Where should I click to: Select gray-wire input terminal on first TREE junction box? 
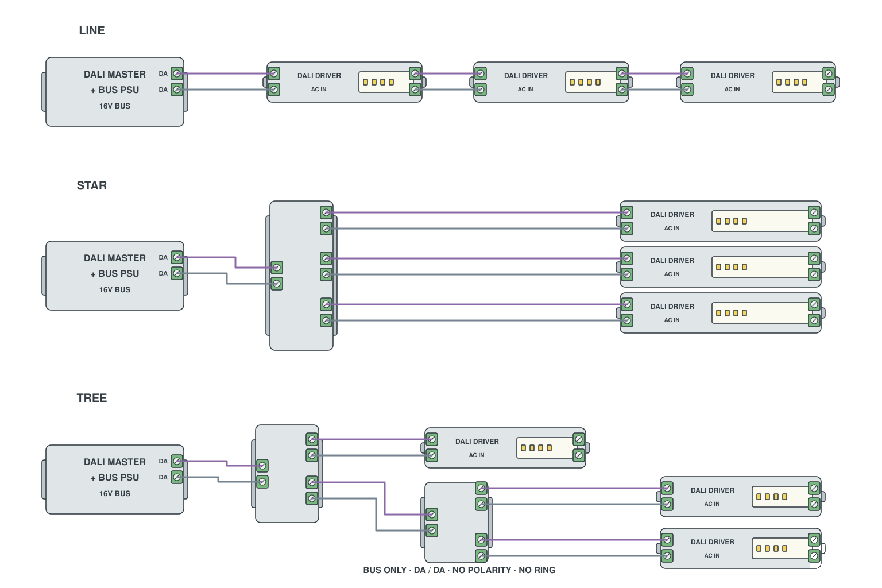coord(262,482)
